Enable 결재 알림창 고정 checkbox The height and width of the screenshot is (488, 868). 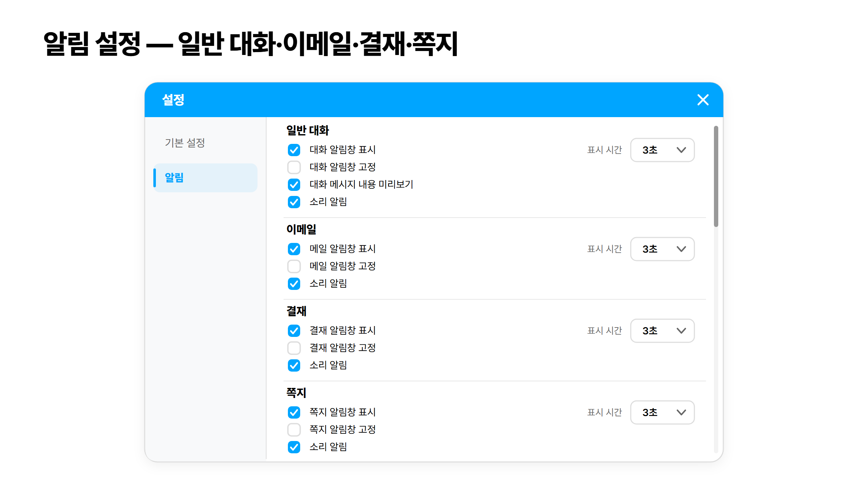click(x=294, y=348)
